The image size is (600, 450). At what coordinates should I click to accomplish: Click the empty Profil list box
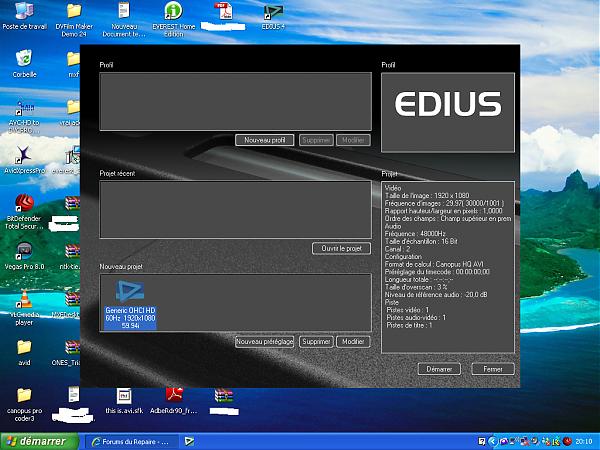pyautogui.click(x=235, y=102)
